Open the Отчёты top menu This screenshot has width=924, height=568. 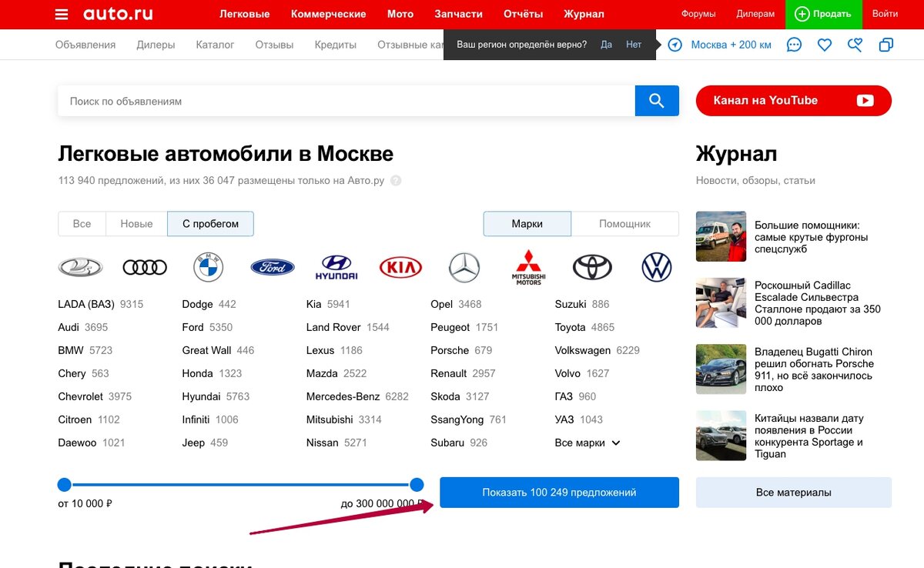pyautogui.click(x=524, y=14)
